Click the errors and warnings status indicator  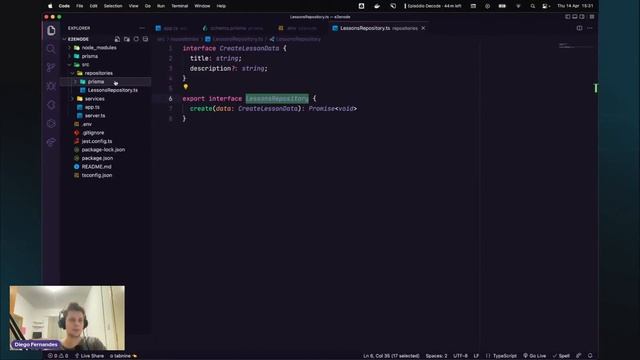[x=58, y=356]
